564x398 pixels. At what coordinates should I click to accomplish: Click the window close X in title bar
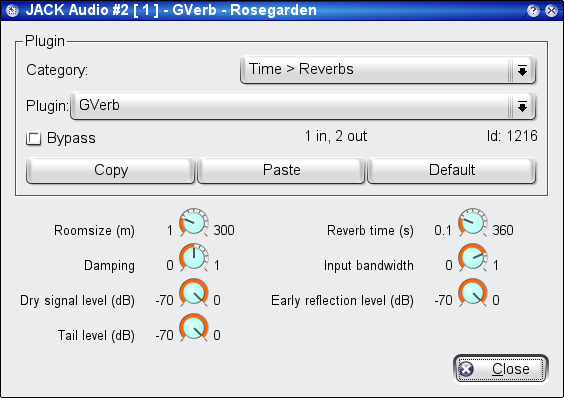pos(551,10)
